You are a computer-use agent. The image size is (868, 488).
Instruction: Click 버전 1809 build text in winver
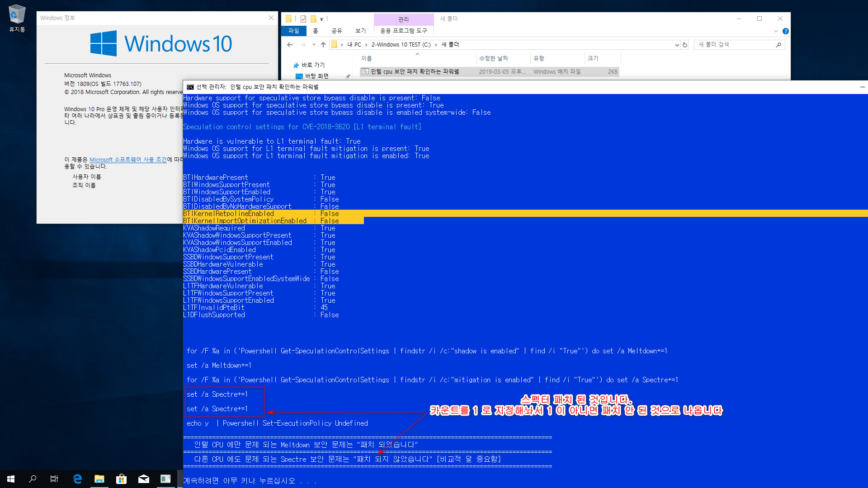(x=103, y=84)
